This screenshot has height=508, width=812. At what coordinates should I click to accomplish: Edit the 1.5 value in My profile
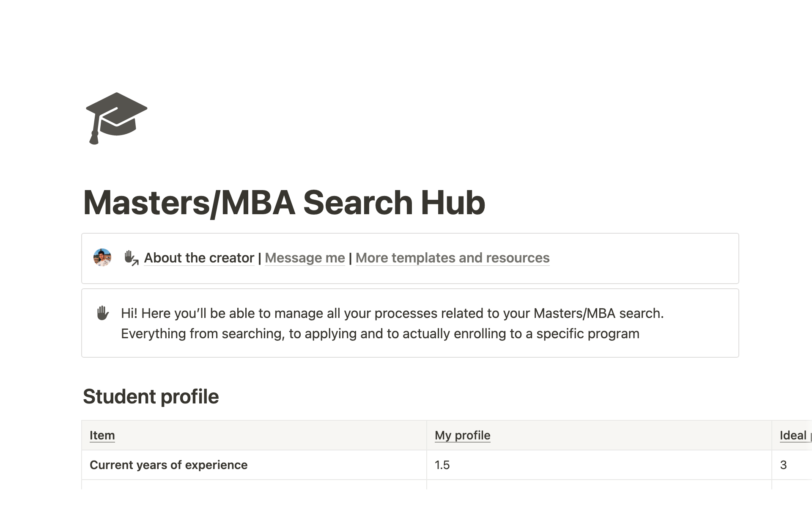click(442, 465)
